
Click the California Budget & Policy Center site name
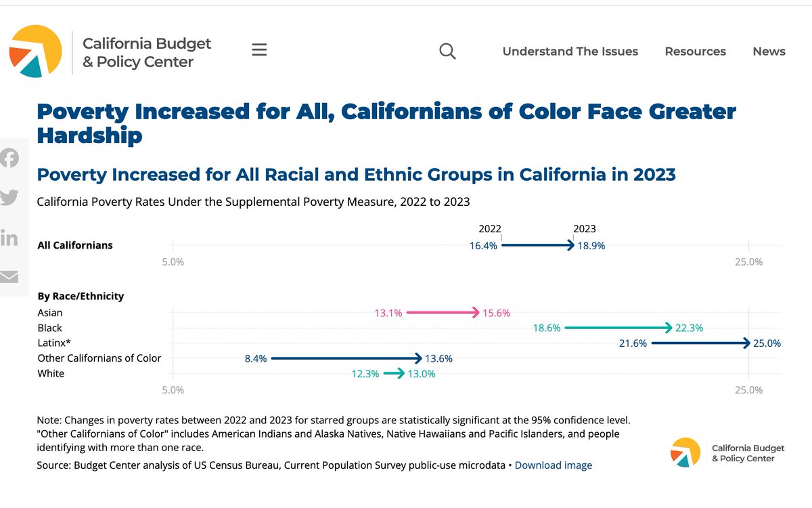[147, 53]
